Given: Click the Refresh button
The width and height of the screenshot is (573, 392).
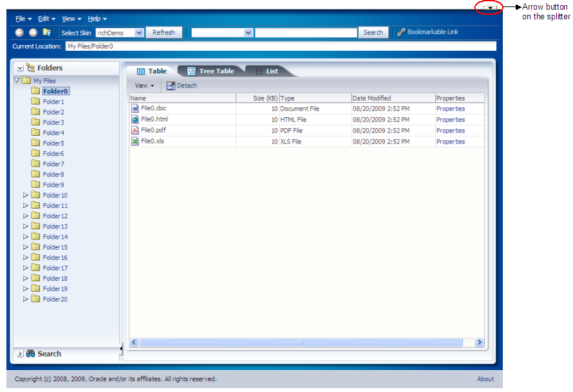Looking at the screenshot, I should (x=164, y=33).
